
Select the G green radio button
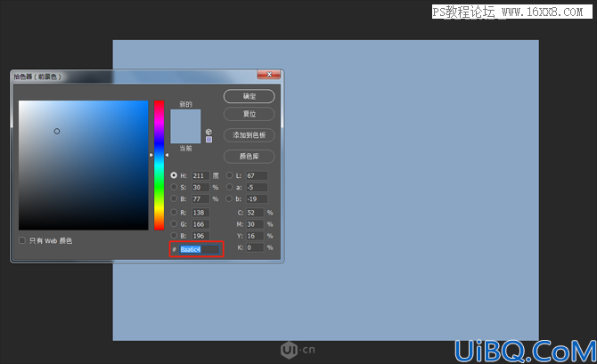pos(174,224)
